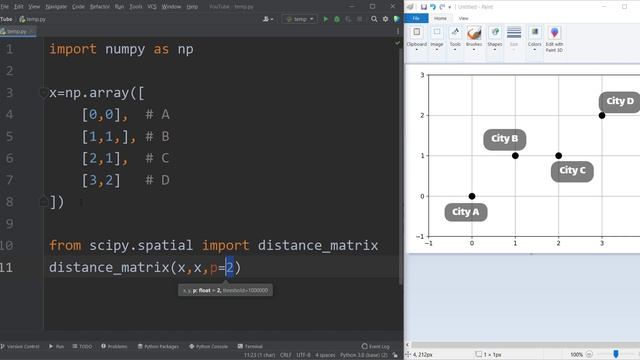Image resolution: width=640 pixels, height=360 pixels.
Task: Click the Redo arrow in Paint
Action: pyautogui.click(x=442, y=7)
